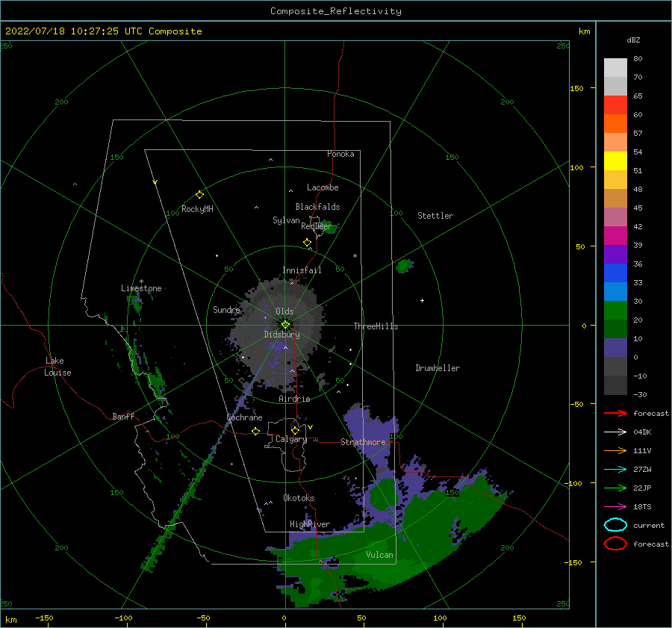Screen dimensions: 672x628
Task: Click the ThreeHills city label
Action: pyautogui.click(x=376, y=326)
